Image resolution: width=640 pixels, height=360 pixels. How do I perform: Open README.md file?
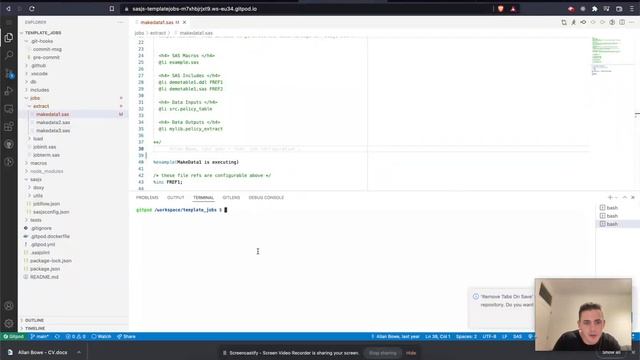click(44, 277)
